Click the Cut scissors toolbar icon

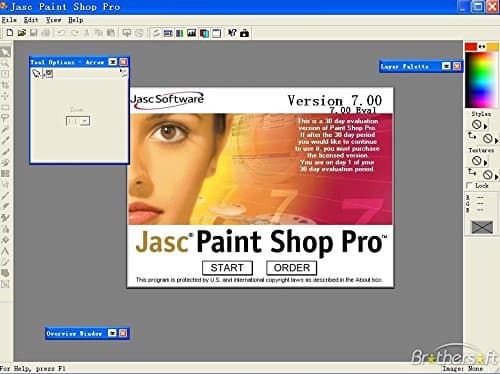click(87, 33)
